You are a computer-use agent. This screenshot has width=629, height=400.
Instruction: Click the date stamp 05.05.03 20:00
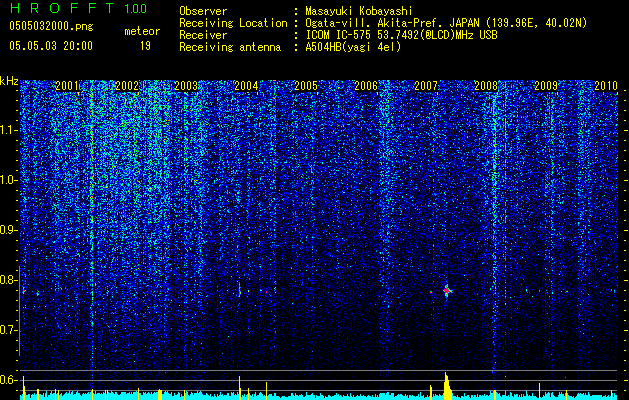pos(51,46)
